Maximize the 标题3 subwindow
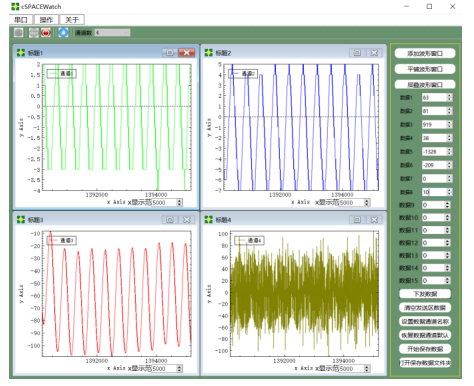This screenshot has width=474, height=386. [x=170, y=220]
